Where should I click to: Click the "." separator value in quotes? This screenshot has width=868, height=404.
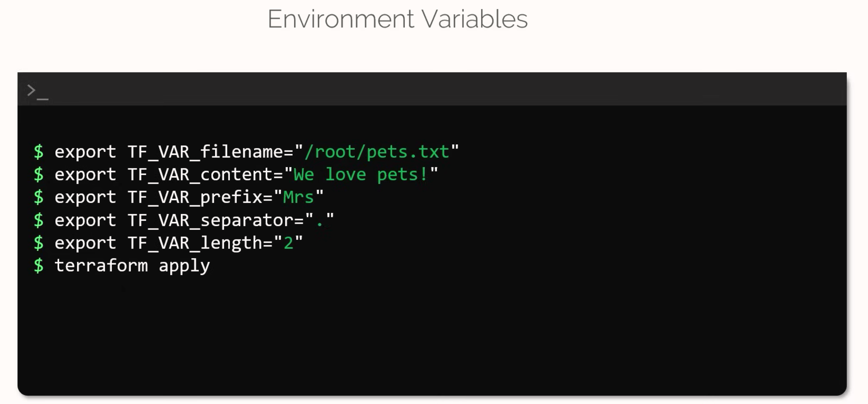tap(320, 221)
